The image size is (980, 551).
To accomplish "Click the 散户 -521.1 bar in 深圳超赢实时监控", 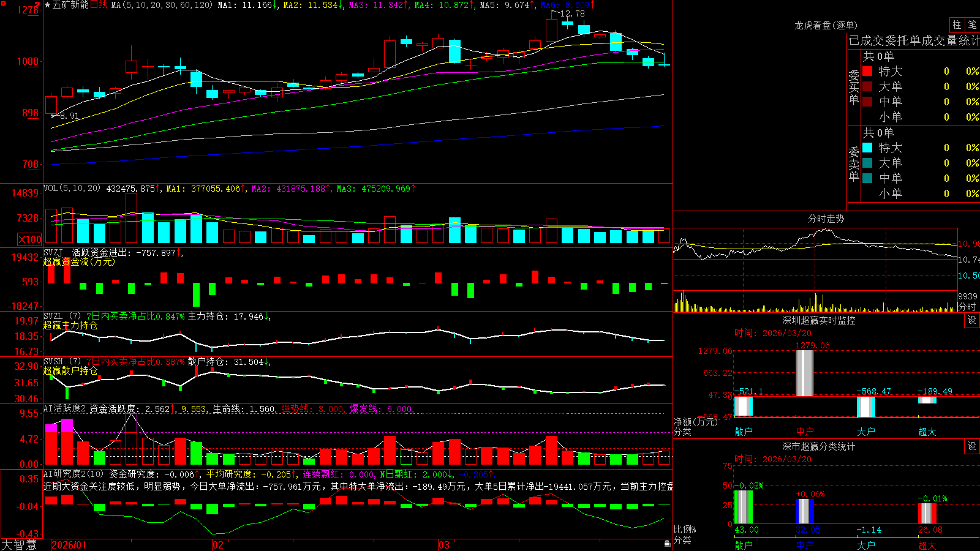I will tap(744, 407).
